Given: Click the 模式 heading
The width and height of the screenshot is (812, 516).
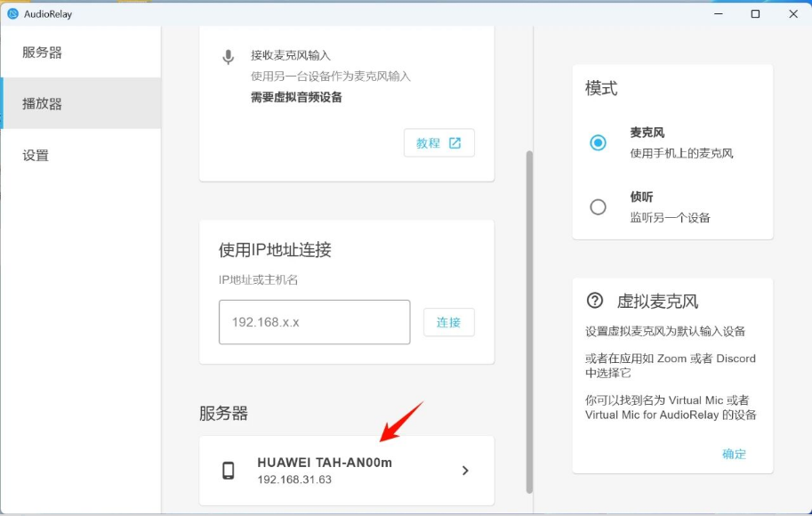Looking at the screenshot, I should (601, 88).
